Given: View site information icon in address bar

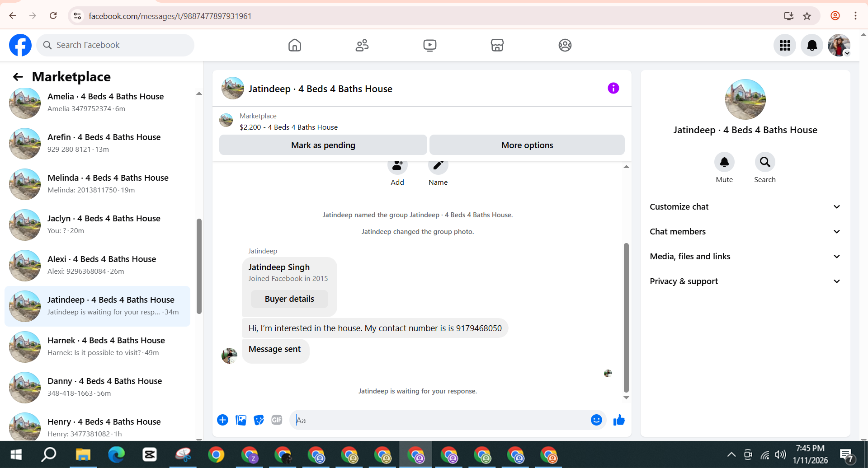Looking at the screenshot, I should [x=77, y=16].
